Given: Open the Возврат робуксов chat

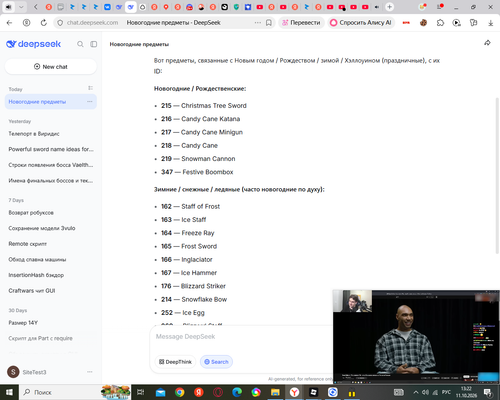Looking at the screenshot, I should [x=31, y=213].
